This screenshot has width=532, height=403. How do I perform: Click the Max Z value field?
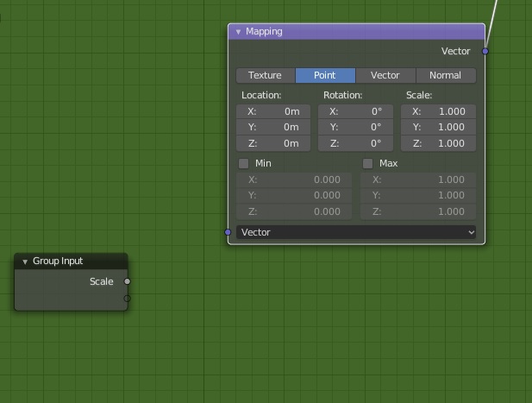coord(418,211)
